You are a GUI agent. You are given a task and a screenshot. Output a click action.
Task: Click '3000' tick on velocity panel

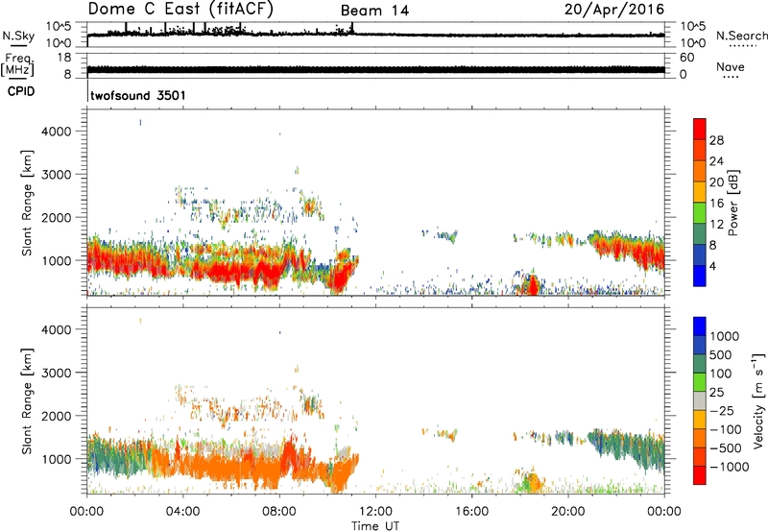click(x=57, y=373)
